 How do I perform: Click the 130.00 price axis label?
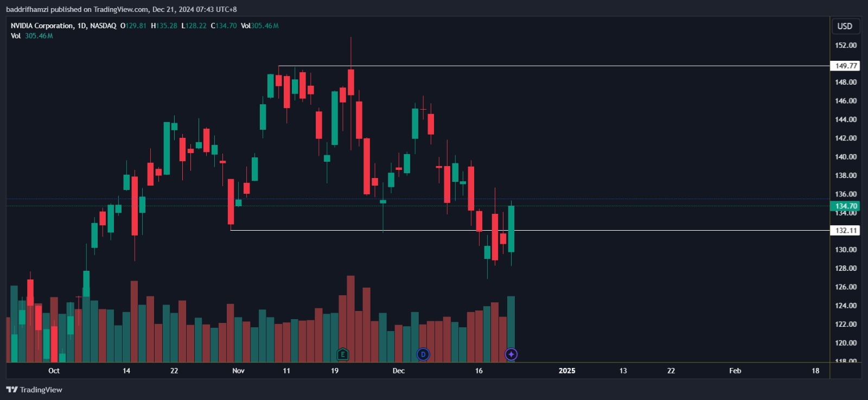[846, 250]
